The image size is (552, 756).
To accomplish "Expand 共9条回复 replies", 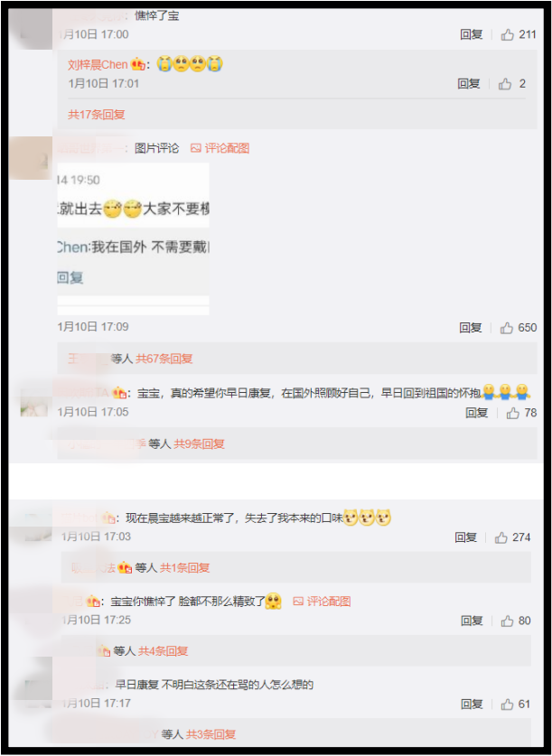I will (x=199, y=444).
